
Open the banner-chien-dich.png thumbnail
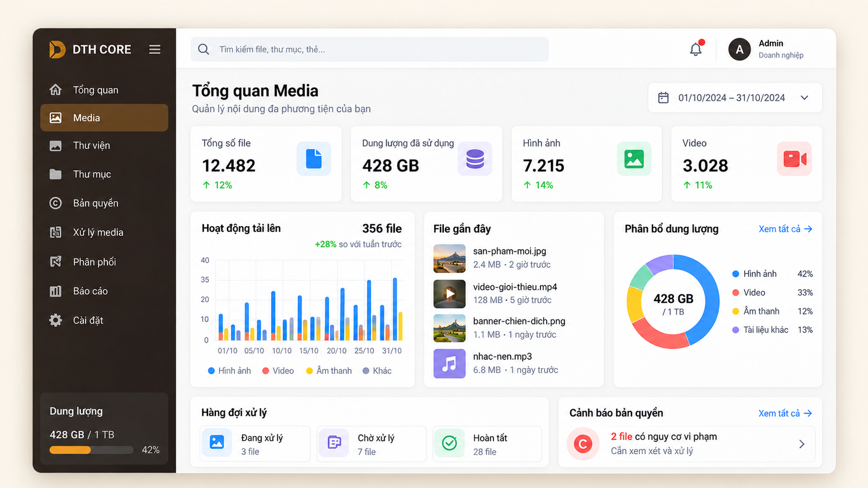pos(449,328)
